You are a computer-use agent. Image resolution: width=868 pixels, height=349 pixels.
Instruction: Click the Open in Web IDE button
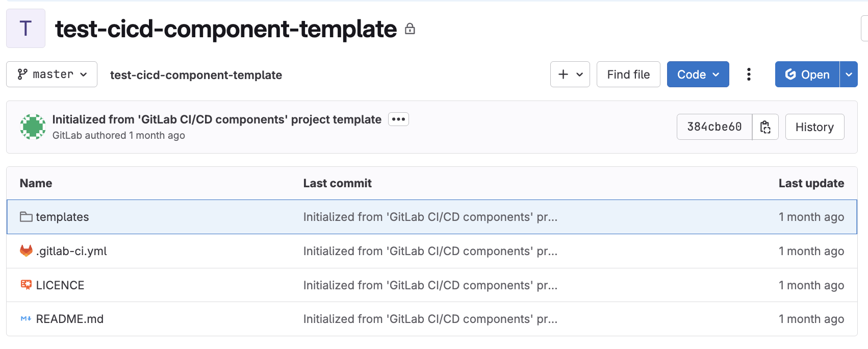coord(807,74)
